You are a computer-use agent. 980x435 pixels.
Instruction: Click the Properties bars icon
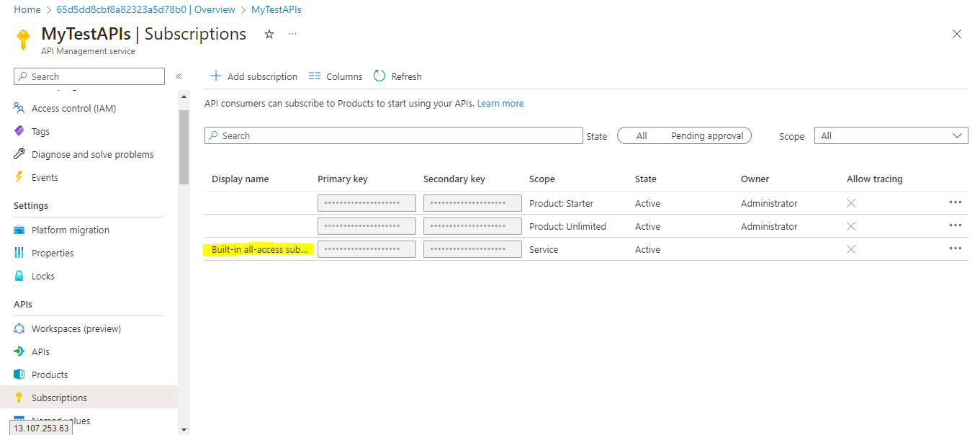pyautogui.click(x=19, y=253)
